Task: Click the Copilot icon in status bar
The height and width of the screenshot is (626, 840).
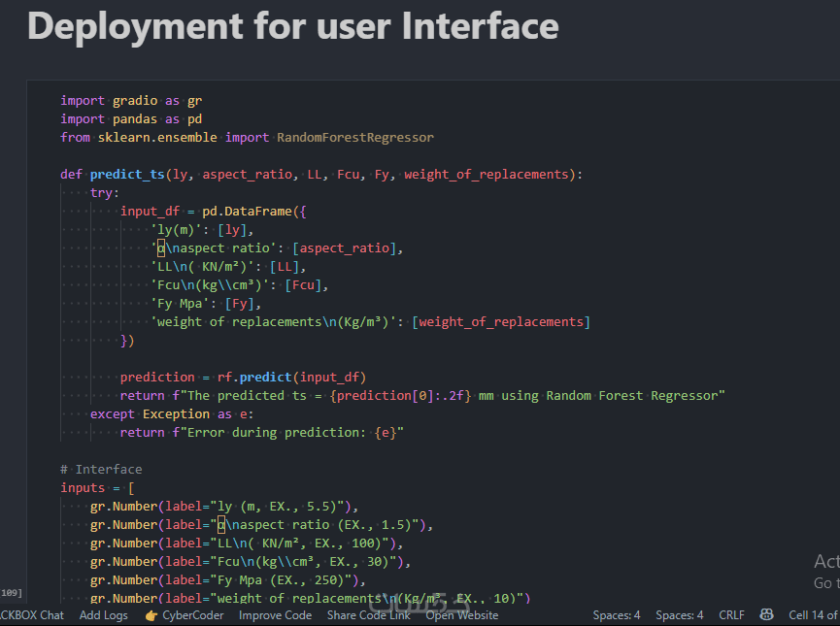Action: [x=766, y=614]
